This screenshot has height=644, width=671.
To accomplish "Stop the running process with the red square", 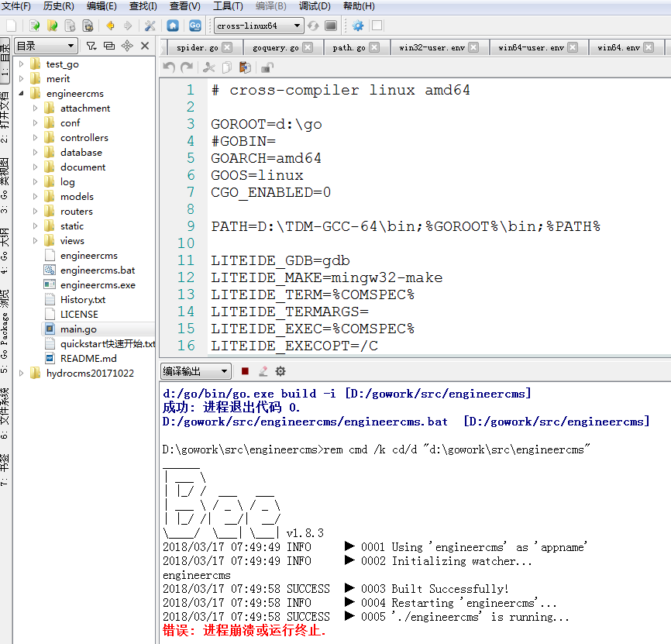I will tap(243, 371).
